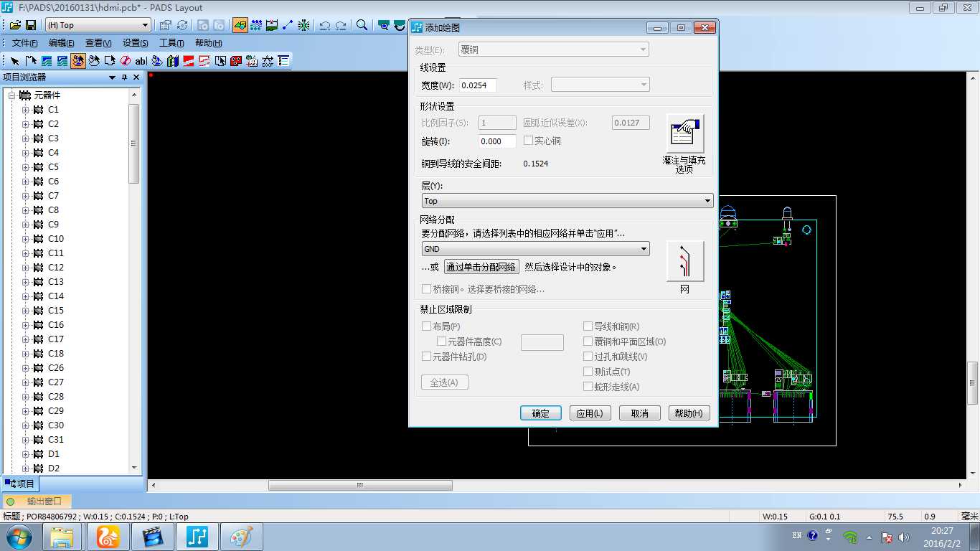
Task: Check the 元器件钻孔(D) option
Action: (427, 357)
